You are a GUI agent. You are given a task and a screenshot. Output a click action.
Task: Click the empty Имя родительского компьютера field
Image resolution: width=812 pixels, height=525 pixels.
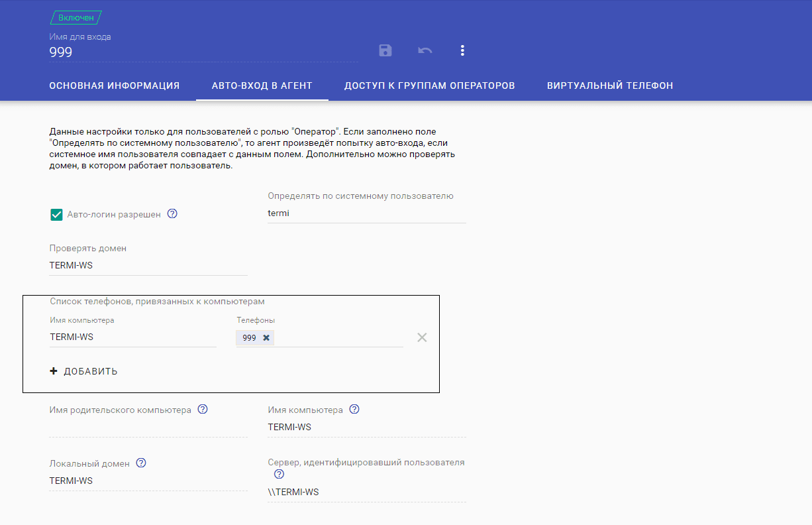click(x=148, y=428)
